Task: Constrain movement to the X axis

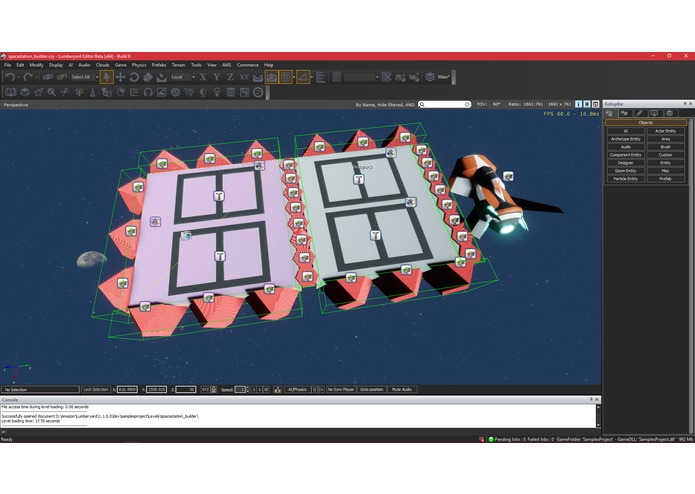Action: click(203, 77)
